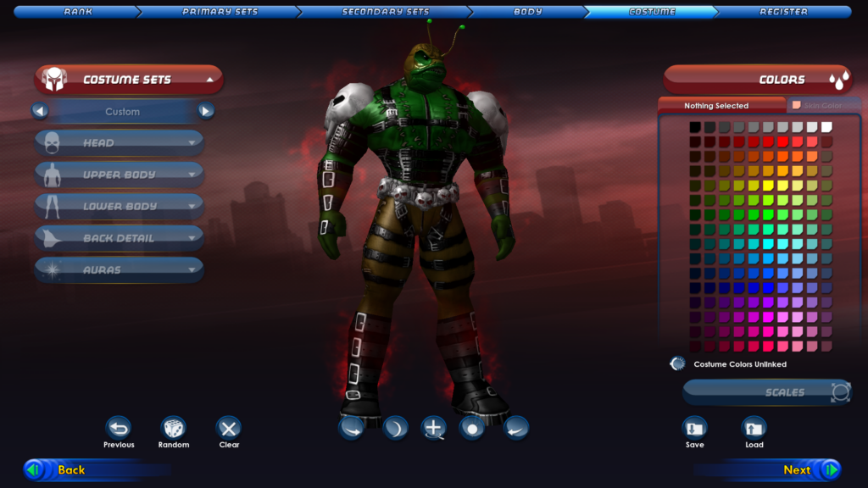Click the sun lighting icon
Image resolution: width=868 pixels, height=488 pixels.
pos(472,427)
